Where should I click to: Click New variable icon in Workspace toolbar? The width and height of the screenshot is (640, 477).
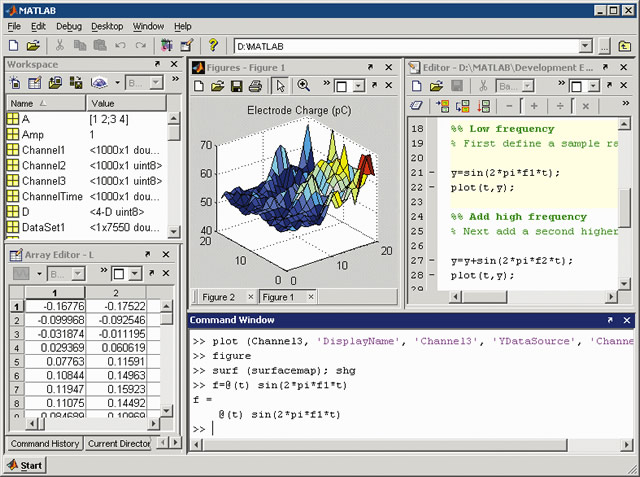tap(15, 83)
